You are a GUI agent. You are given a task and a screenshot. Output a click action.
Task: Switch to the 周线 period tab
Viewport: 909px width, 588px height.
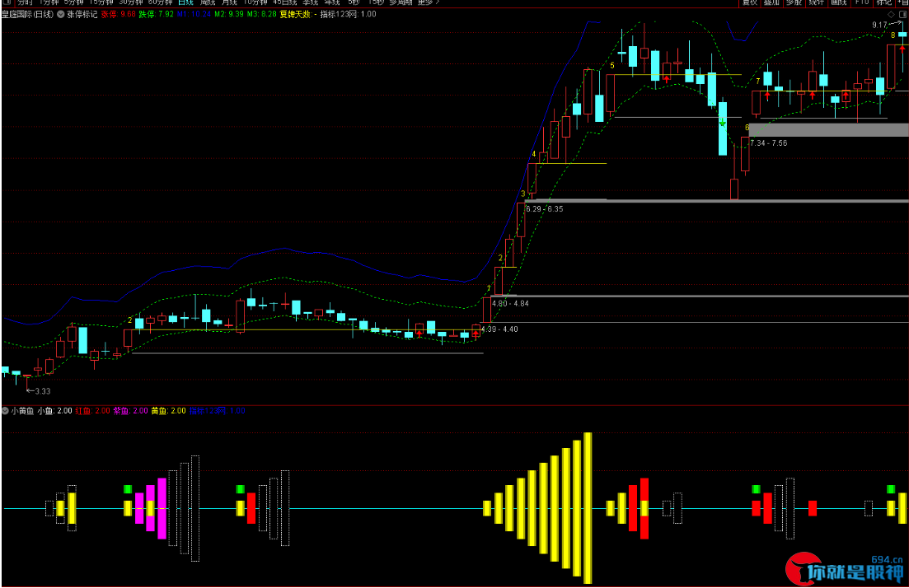point(208,2)
